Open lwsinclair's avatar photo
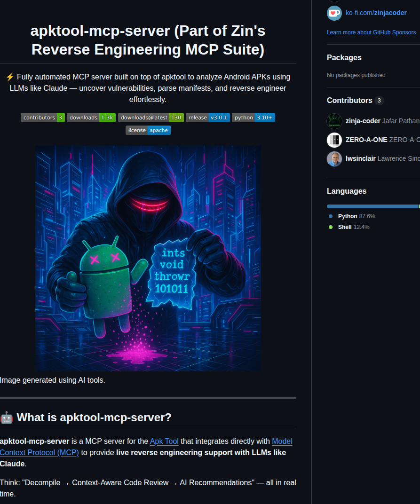This screenshot has height=504, width=420. point(334,159)
